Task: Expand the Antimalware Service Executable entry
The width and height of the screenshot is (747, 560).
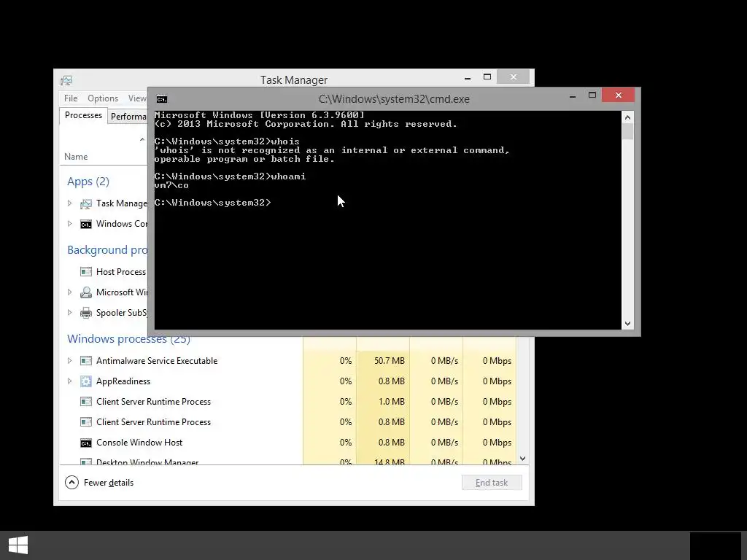Action: click(x=69, y=360)
